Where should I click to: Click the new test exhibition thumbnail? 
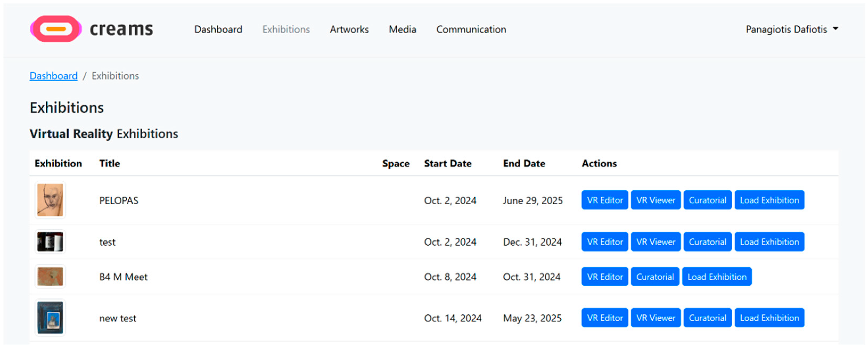pos(50,318)
